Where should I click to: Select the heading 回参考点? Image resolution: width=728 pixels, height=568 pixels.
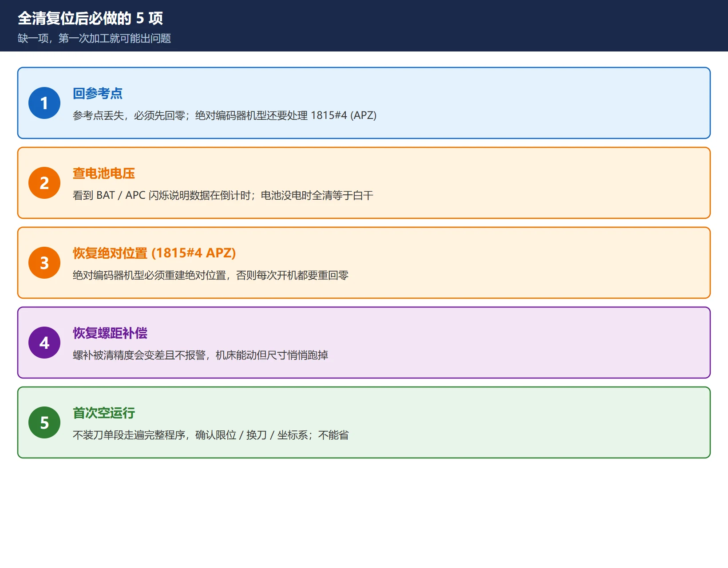[x=98, y=94]
